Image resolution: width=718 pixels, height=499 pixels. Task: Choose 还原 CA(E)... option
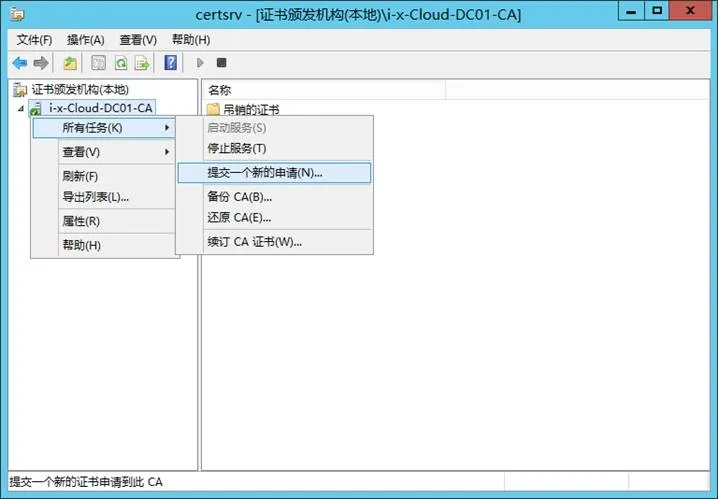(274, 217)
